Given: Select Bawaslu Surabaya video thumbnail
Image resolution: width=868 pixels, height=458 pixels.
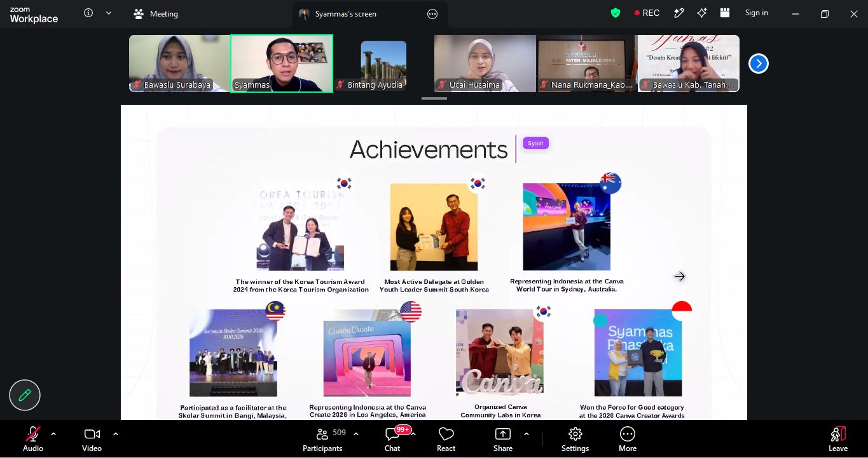Looking at the screenshot, I should (179, 64).
